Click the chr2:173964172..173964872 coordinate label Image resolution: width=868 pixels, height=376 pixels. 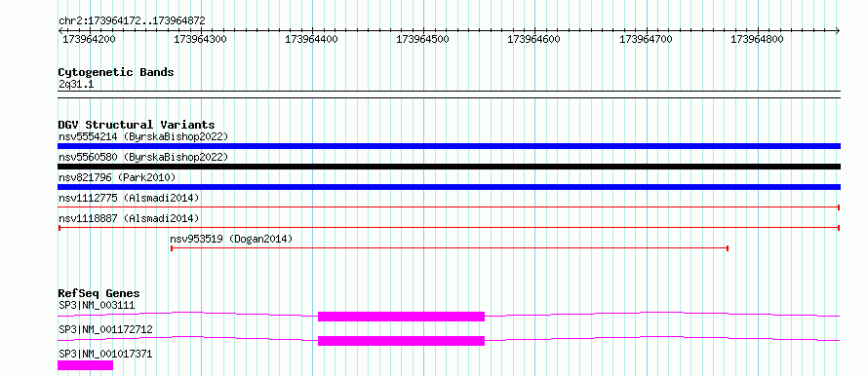click(x=132, y=21)
